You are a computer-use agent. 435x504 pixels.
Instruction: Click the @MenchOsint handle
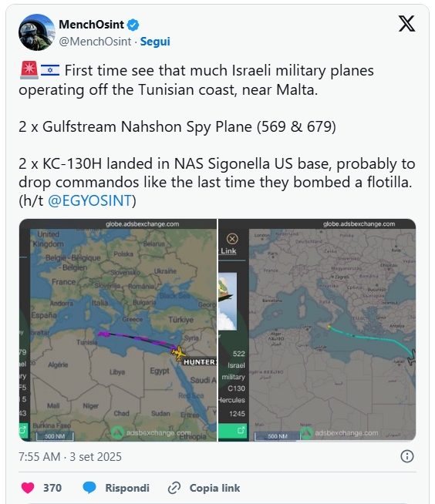click(95, 42)
